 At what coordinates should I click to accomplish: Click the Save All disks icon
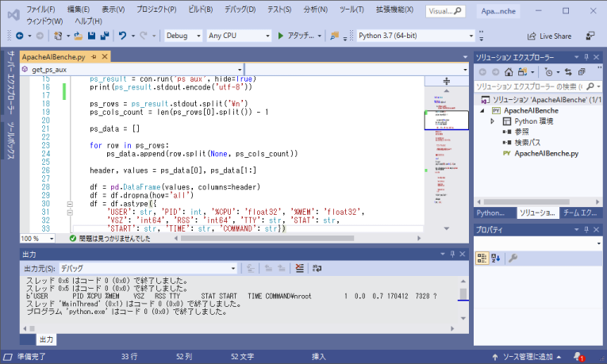coord(105,36)
